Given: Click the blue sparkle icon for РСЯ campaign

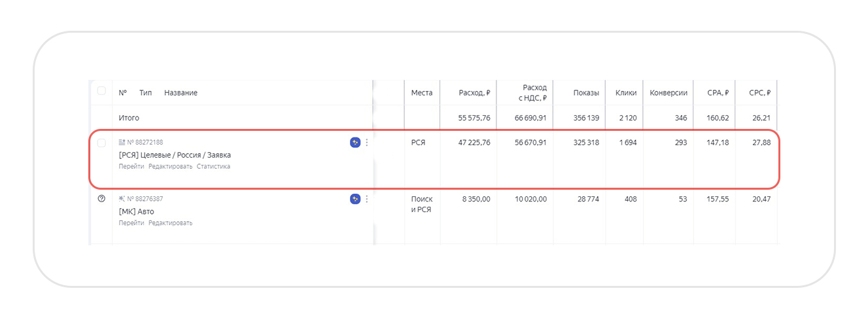Looking at the screenshot, I should tap(355, 143).
